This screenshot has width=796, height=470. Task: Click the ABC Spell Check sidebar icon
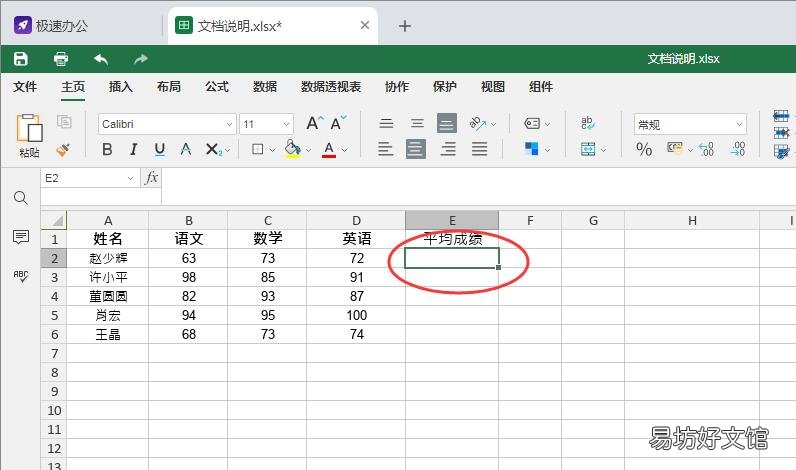pos(21,276)
